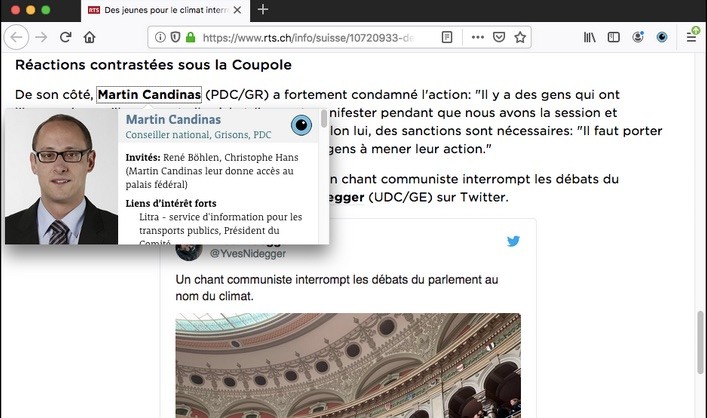
Task: Open the Martin Candinas popup title link
Action: click(173, 119)
